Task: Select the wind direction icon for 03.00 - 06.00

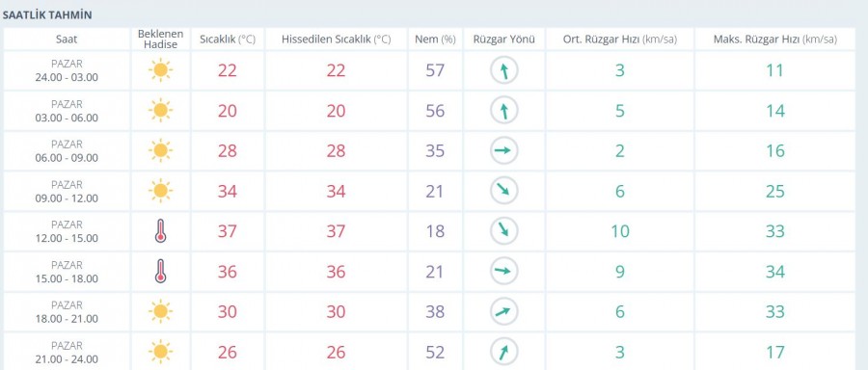Action: click(504, 111)
